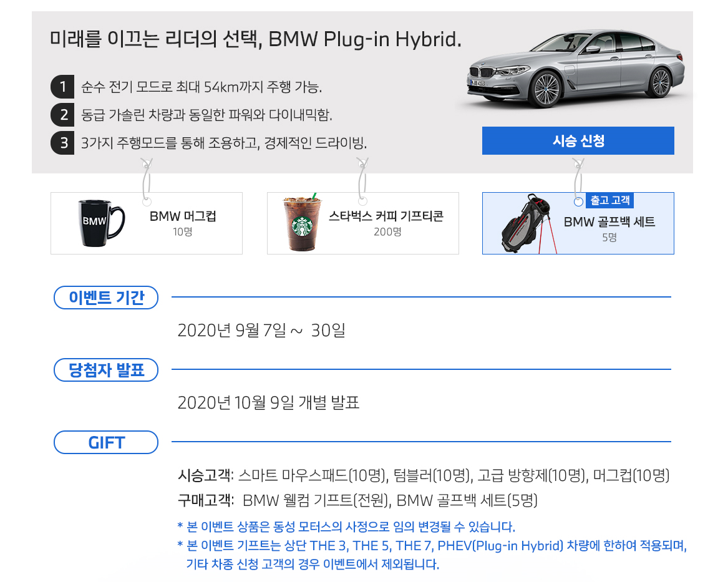Select the 당첨자 발표 pill label
This screenshot has height=582, width=728.
(x=106, y=370)
